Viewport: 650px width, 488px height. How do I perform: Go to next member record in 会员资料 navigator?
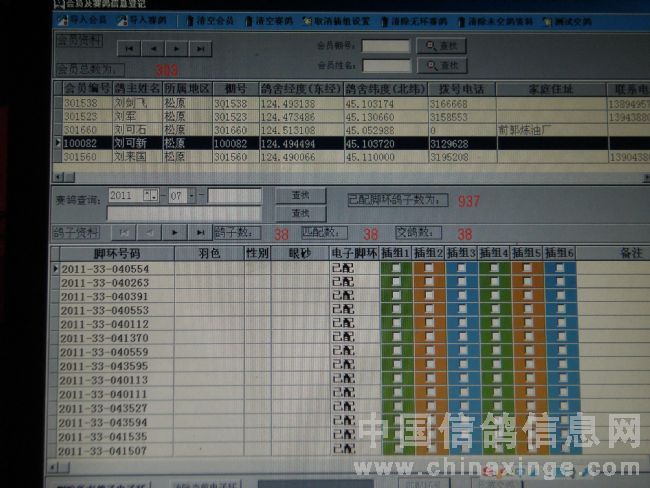(177, 48)
